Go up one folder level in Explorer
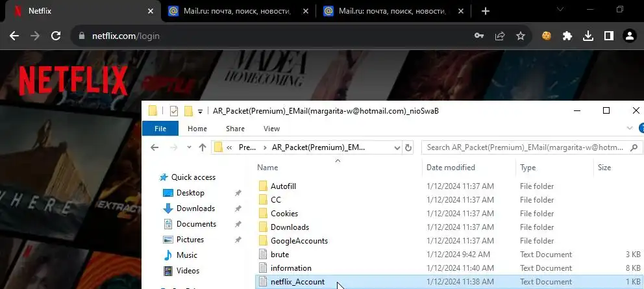The width and height of the screenshot is (644, 289). (202, 147)
